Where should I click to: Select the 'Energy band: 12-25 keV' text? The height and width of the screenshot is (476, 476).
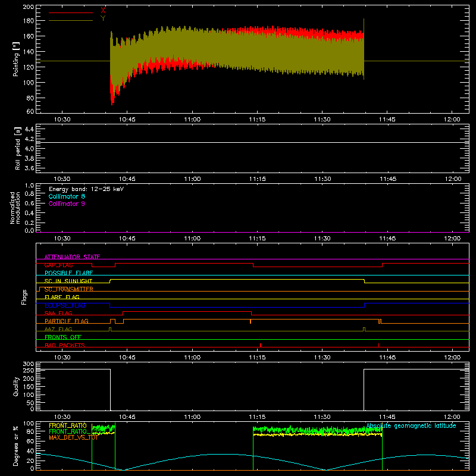coord(86,189)
